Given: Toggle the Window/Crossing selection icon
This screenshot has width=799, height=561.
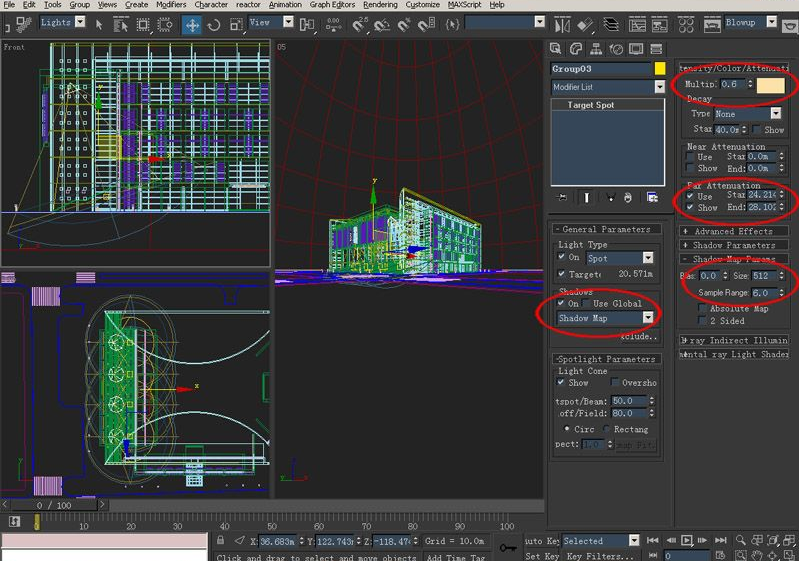Looking at the screenshot, I should [x=165, y=24].
